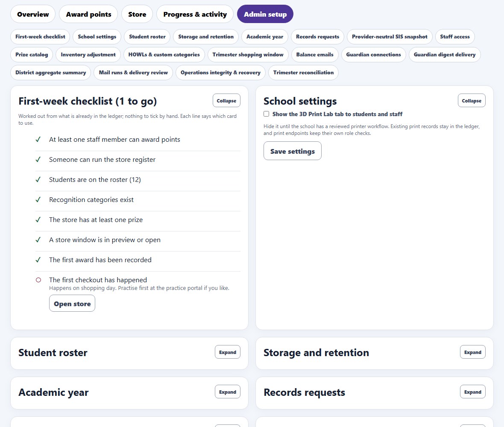This screenshot has height=427, width=504.
Task: Expand the Student roster card
Action: pyautogui.click(x=228, y=352)
